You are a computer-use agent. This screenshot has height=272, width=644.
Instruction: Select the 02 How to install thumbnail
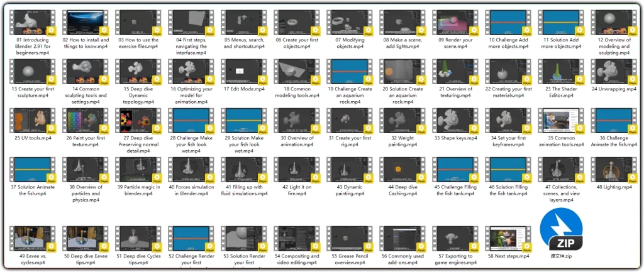click(x=86, y=23)
